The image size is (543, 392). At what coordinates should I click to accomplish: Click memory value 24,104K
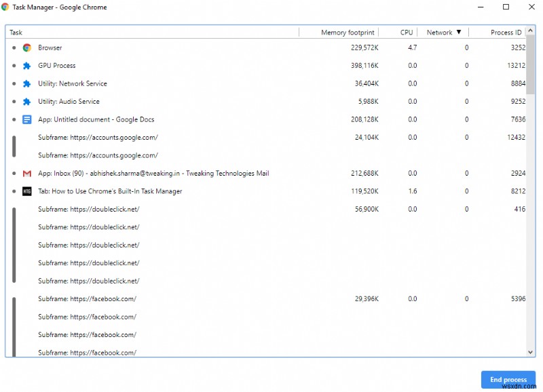click(x=367, y=138)
